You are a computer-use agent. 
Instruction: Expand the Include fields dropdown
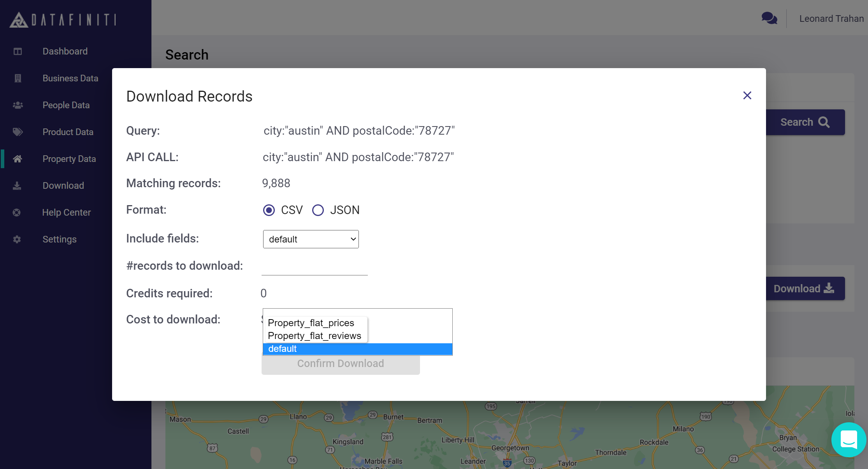[311, 239]
